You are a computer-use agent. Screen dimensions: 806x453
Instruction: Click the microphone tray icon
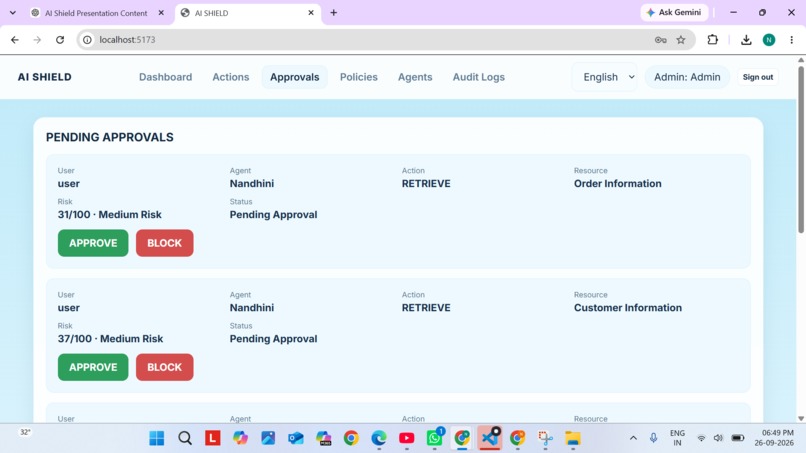point(653,438)
